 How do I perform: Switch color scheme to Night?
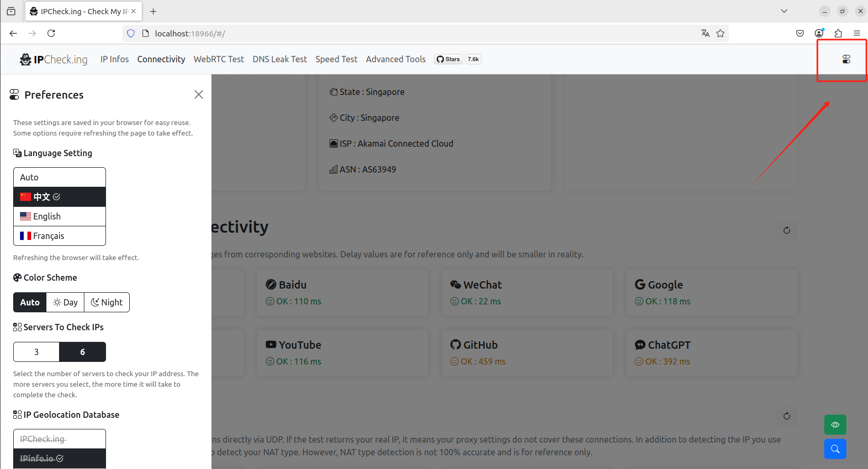[x=107, y=302]
